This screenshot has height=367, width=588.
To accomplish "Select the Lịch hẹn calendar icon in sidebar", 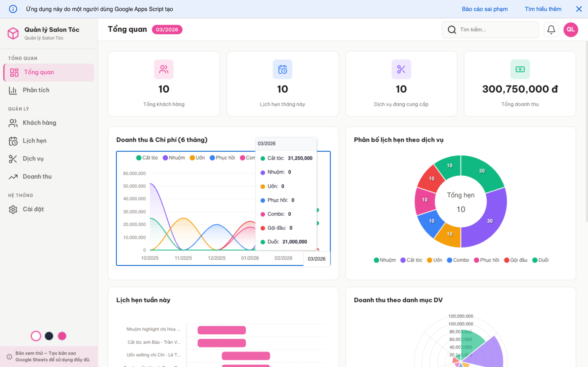I will coord(13,141).
